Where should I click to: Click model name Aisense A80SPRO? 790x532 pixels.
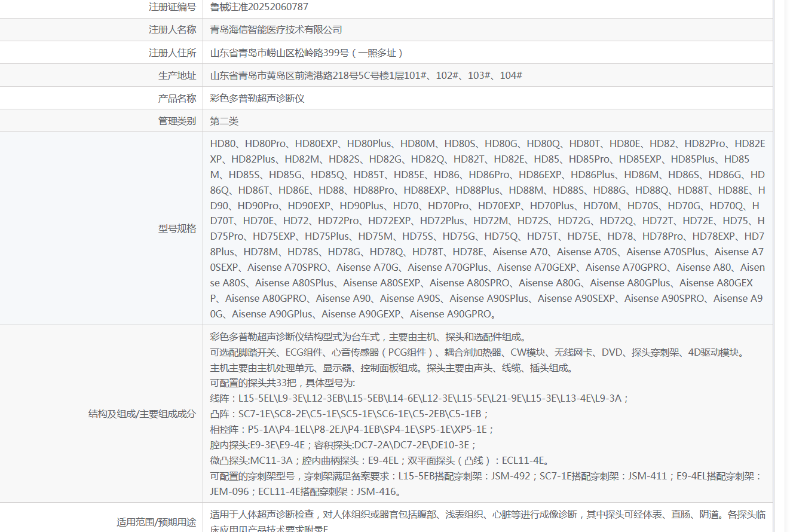coord(470,283)
